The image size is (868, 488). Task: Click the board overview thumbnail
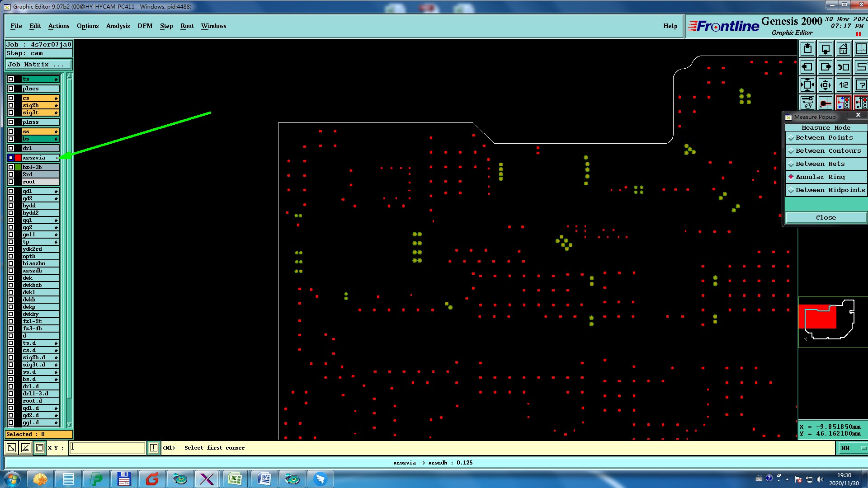tap(833, 322)
